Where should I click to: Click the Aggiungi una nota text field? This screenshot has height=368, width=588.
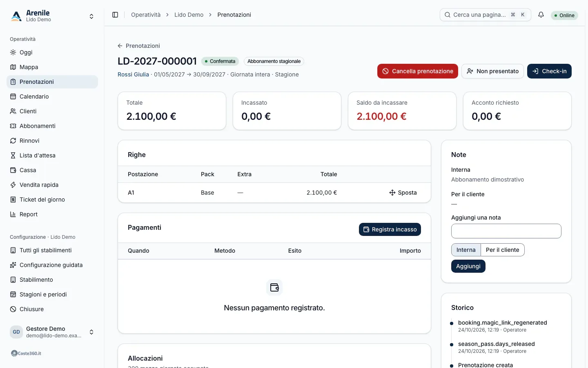[506, 231]
